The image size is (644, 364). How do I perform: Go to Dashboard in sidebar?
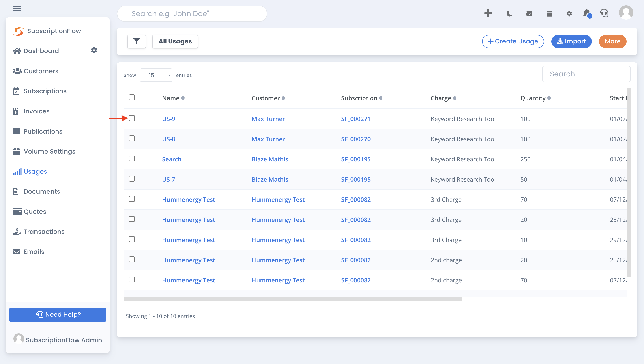coord(36,51)
